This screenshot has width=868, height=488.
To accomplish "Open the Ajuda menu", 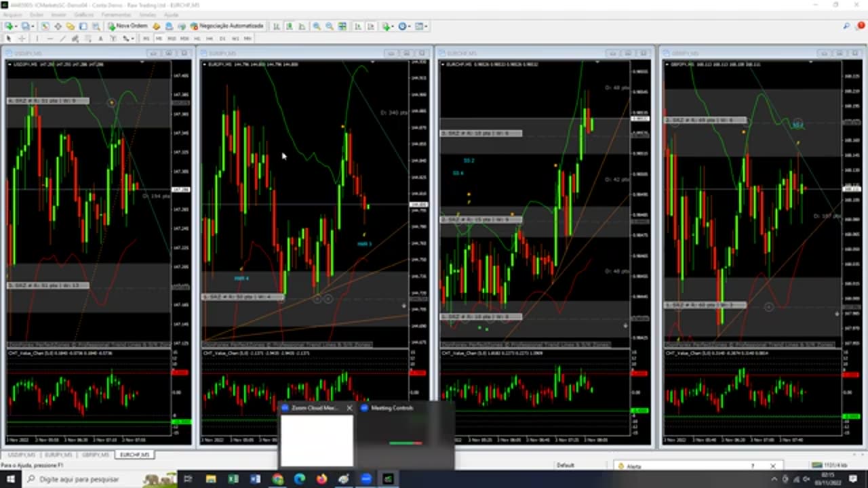I will click(x=171, y=14).
